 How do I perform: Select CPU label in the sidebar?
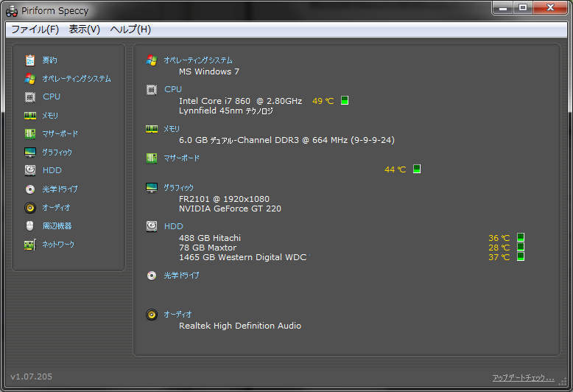click(x=52, y=97)
